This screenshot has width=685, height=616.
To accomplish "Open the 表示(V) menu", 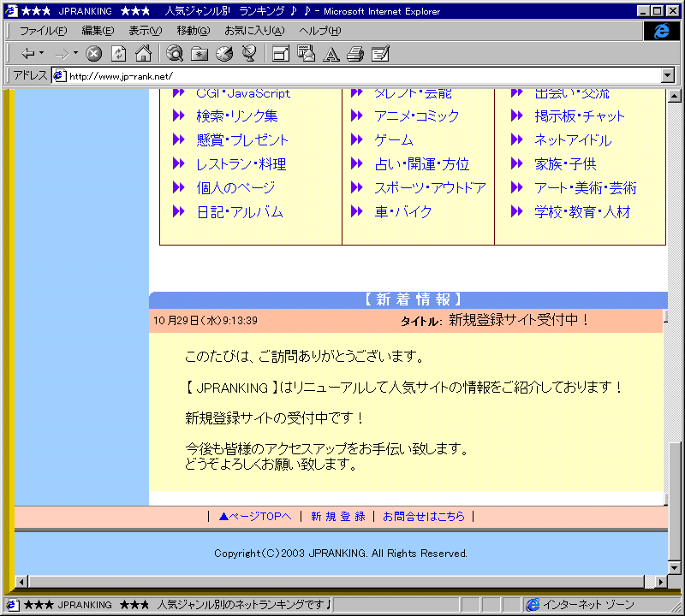I will [x=145, y=31].
